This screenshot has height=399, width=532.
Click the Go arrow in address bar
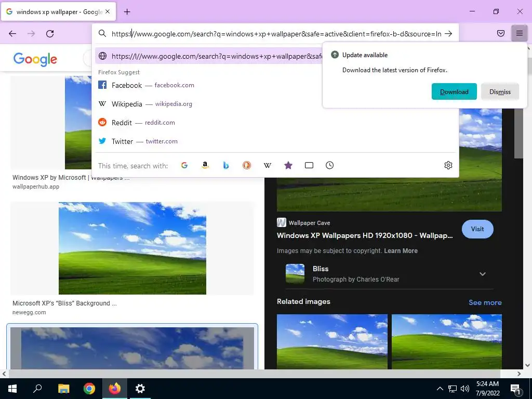(448, 34)
